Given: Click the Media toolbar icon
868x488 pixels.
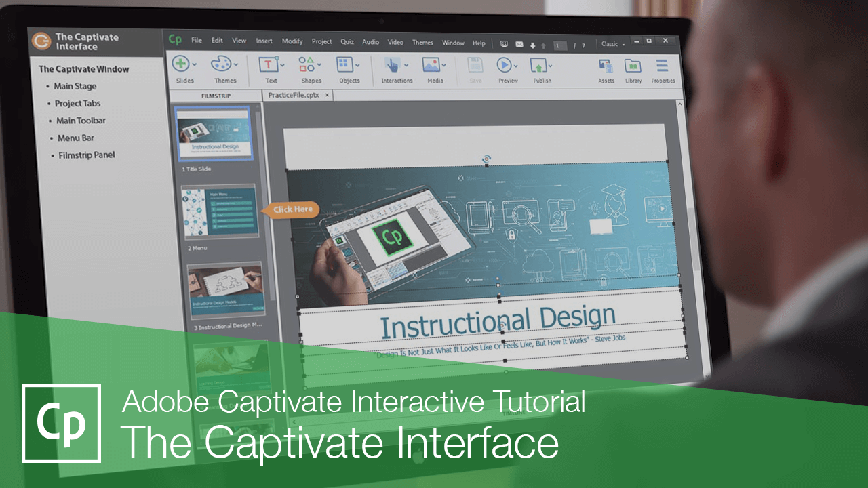Looking at the screenshot, I should [x=433, y=64].
